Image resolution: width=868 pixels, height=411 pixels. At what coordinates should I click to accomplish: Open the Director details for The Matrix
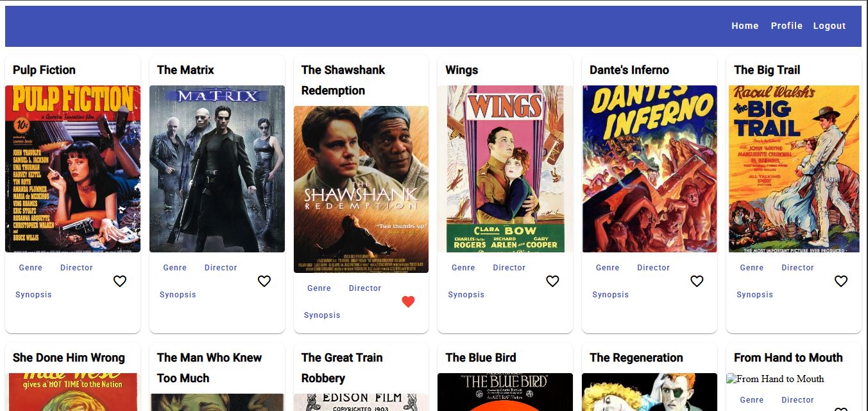[220, 268]
